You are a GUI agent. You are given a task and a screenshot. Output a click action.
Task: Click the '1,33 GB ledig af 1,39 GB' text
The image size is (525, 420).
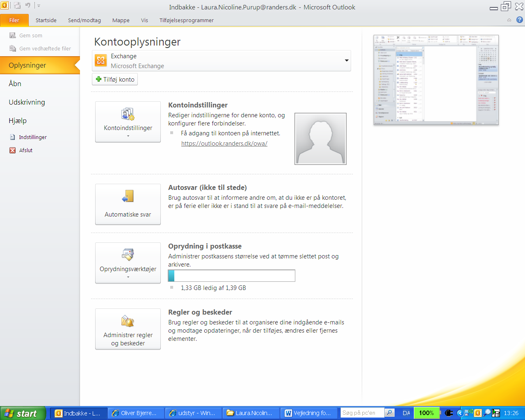(x=213, y=288)
